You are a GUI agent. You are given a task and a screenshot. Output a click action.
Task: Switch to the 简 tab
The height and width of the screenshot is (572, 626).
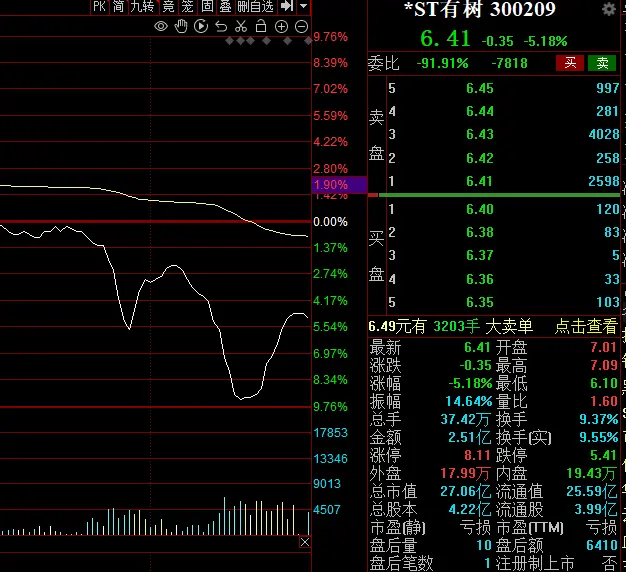point(118,6)
